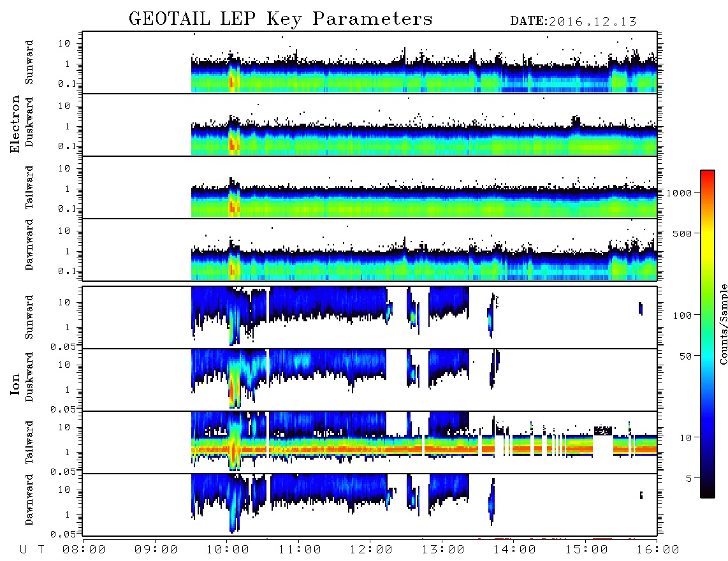Click the 11:00 time tick label

(300, 550)
